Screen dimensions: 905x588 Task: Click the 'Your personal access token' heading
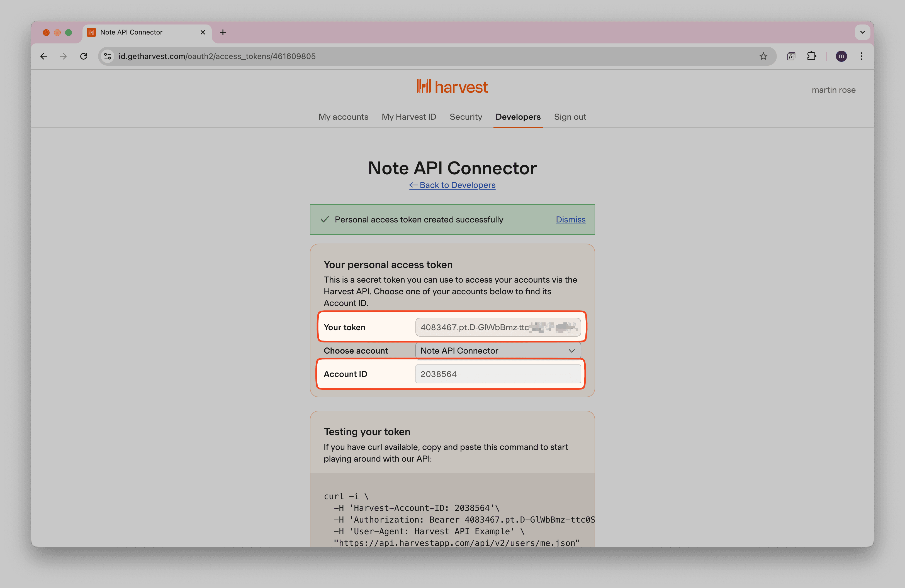tap(388, 265)
